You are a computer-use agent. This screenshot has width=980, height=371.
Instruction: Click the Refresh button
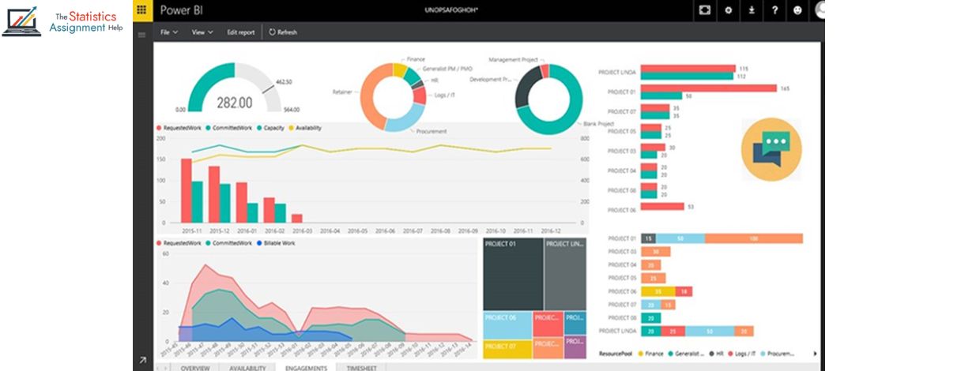pos(283,32)
